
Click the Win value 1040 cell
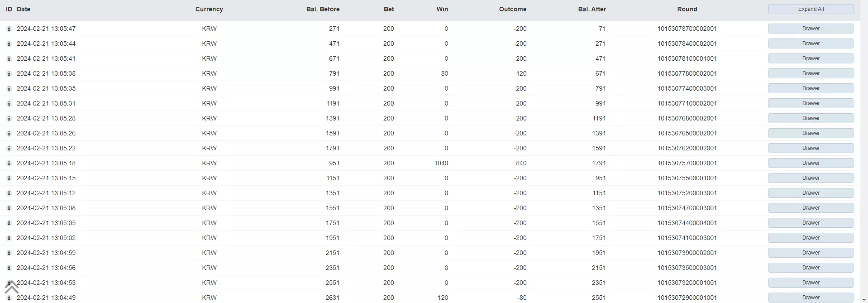point(441,163)
